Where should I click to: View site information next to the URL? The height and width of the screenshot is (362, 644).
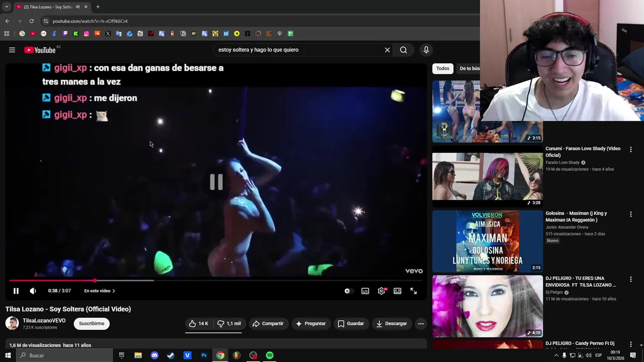tap(45, 21)
